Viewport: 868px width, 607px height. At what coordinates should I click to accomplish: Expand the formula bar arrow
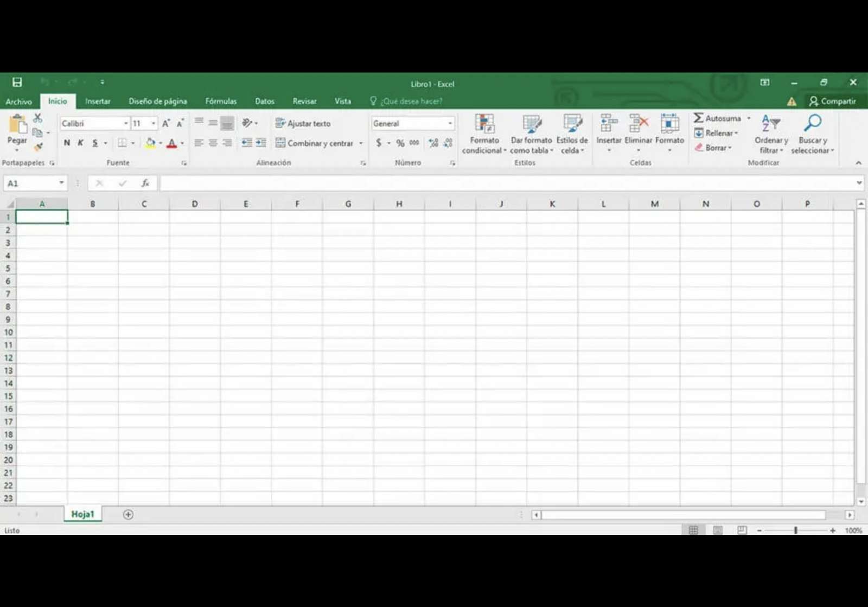coord(859,183)
